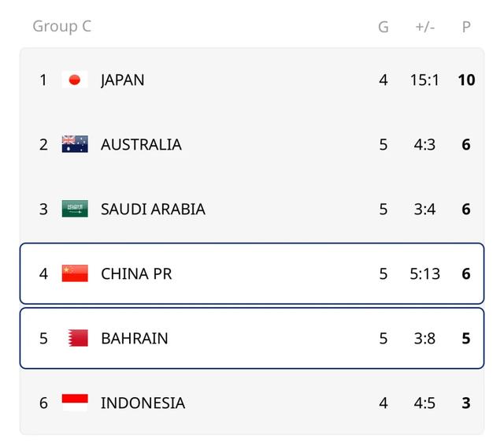Select the SAUDI ARABIA team name

click(153, 209)
